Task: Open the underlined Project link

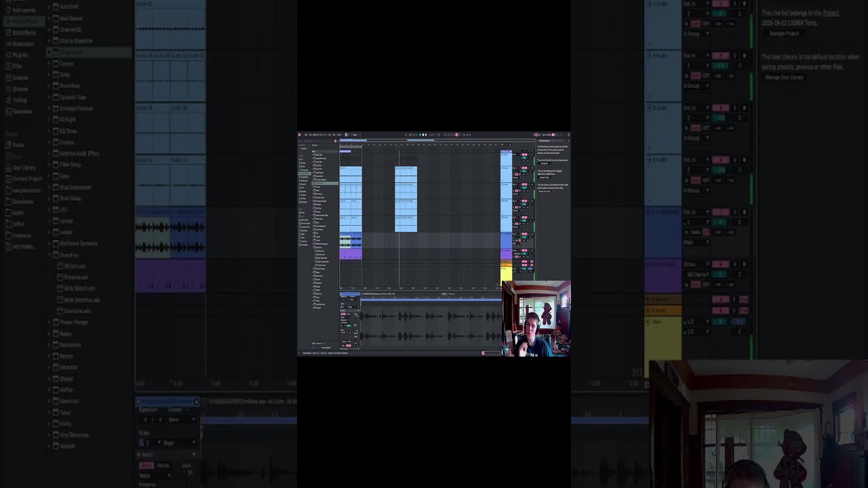Action: click(559, 171)
